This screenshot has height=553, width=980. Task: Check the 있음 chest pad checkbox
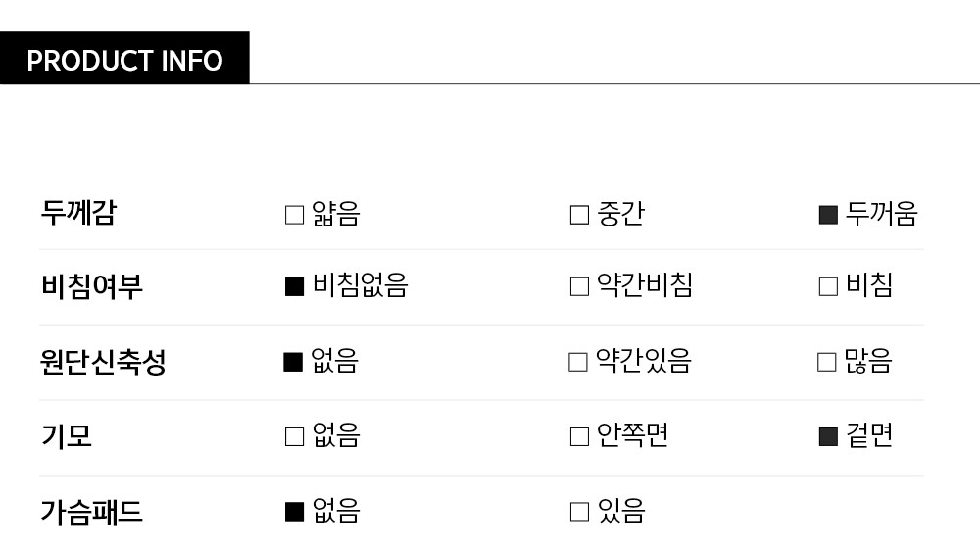(579, 511)
